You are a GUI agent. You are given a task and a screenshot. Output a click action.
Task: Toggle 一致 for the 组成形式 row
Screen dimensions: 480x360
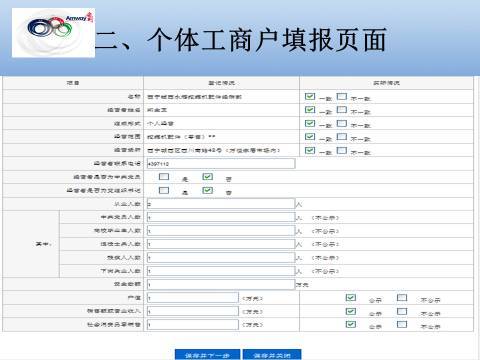(310, 123)
